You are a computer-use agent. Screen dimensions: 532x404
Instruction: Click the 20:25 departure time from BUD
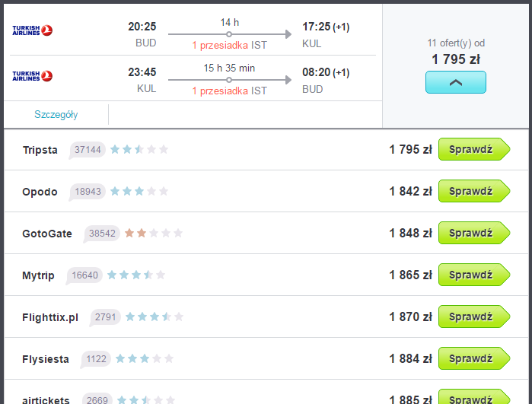[142, 27]
